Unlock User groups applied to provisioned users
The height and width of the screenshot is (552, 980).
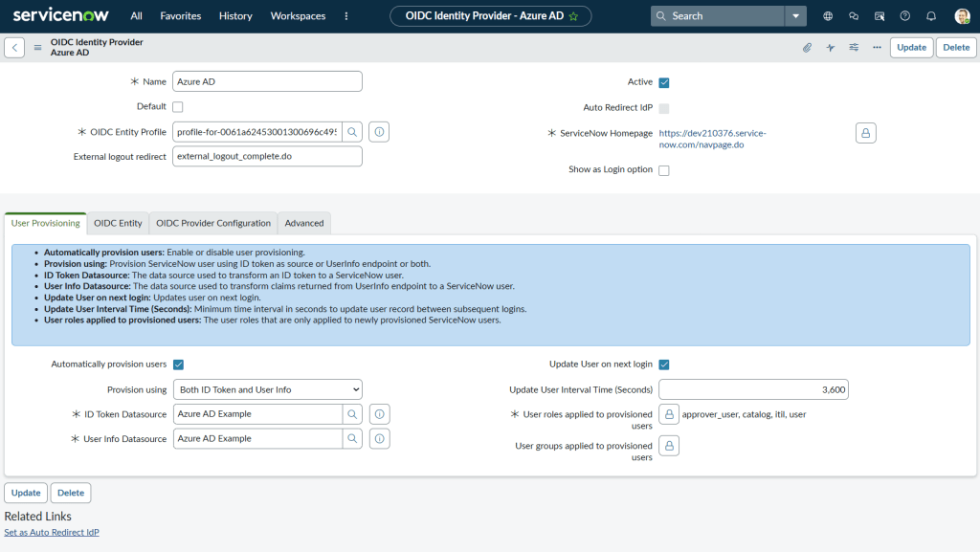tap(669, 446)
